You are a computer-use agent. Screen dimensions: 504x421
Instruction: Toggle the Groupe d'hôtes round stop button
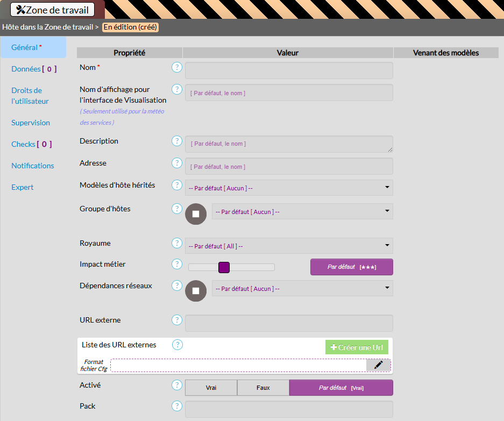click(196, 213)
